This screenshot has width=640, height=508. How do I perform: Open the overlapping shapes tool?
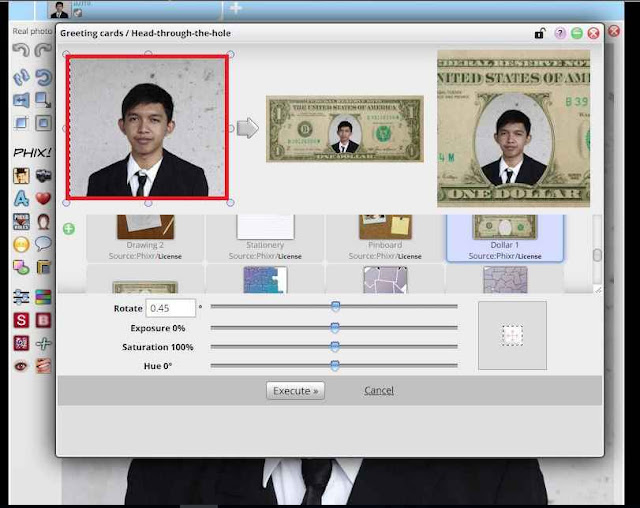click(x=21, y=267)
